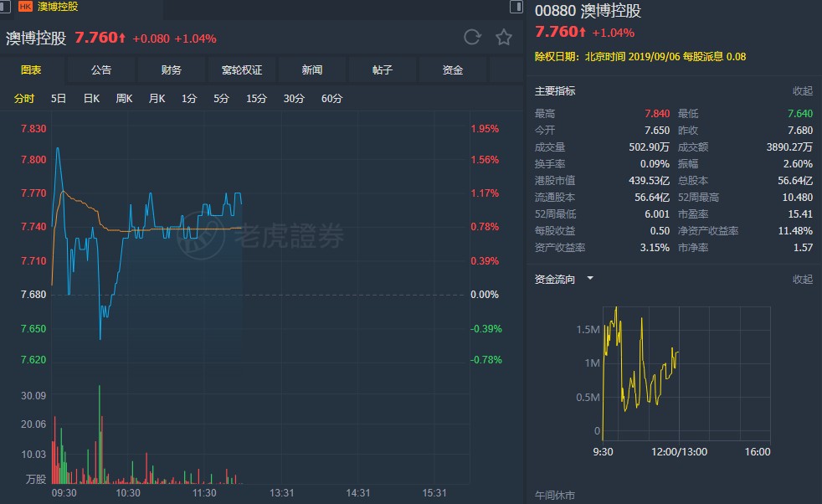Switch to the 资金 tab
The width and height of the screenshot is (822, 504).
pyautogui.click(x=452, y=69)
